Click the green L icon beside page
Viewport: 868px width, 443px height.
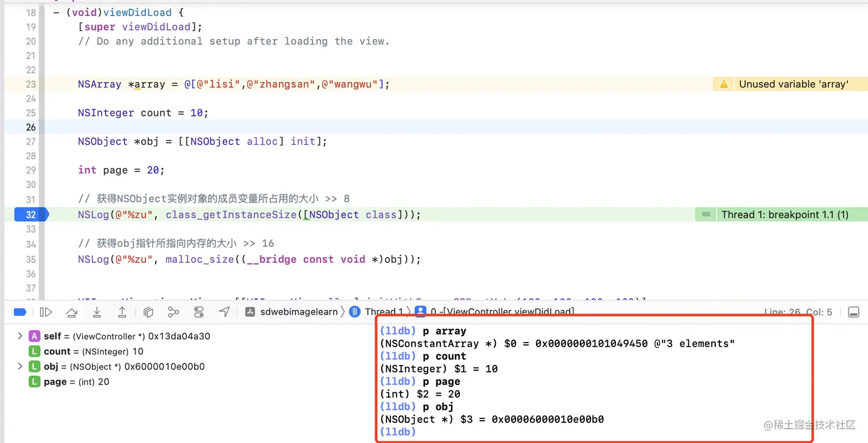click(34, 382)
